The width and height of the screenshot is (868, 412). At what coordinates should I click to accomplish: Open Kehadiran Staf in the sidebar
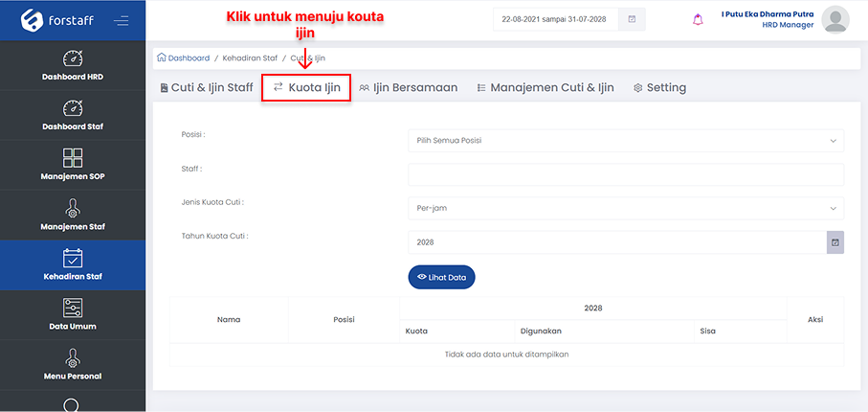click(x=73, y=265)
